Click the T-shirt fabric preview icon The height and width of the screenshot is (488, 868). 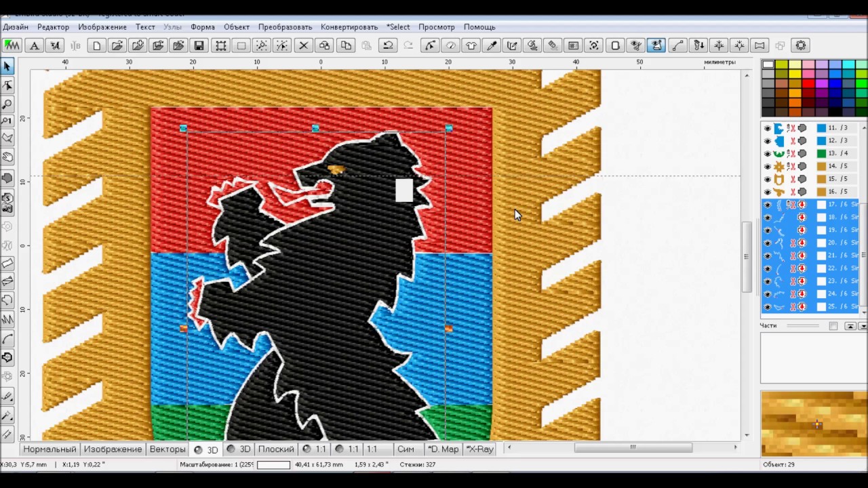pos(471,45)
